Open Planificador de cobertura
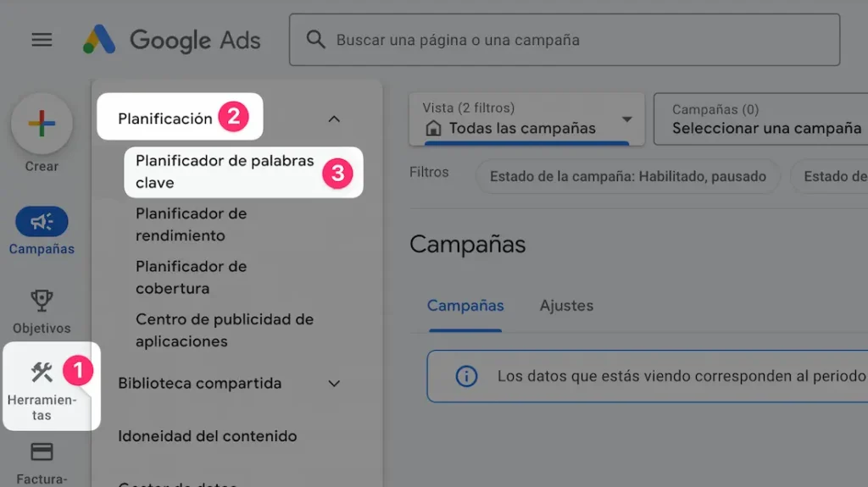This screenshot has height=487, width=868. click(191, 277)
